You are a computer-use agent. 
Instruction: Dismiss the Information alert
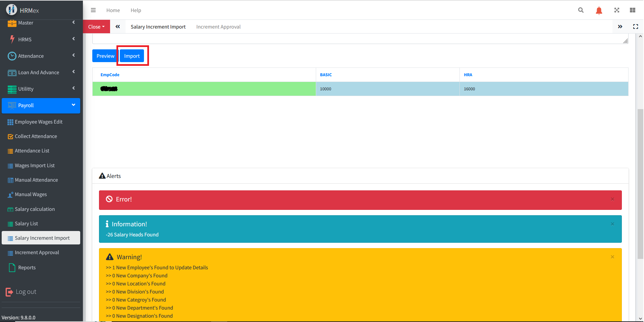(x=612, y=224)
